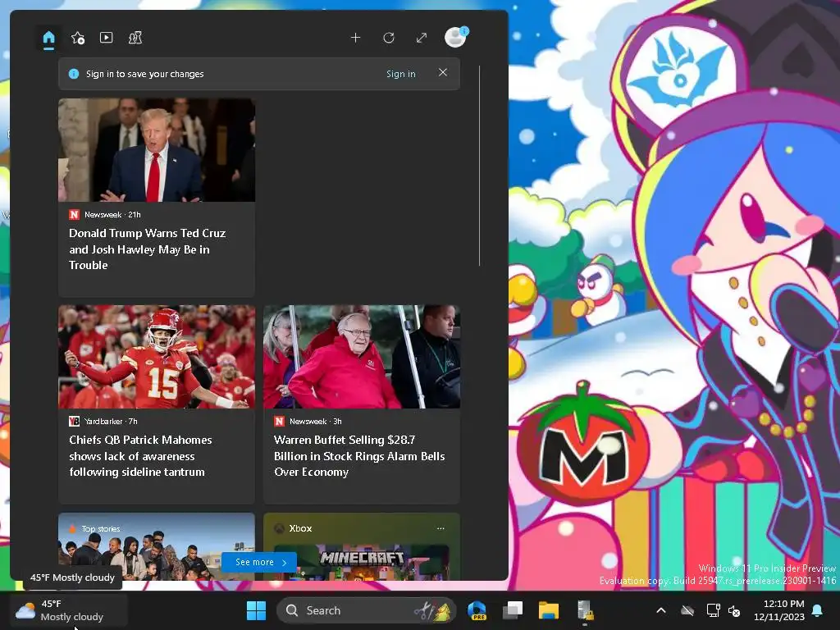Open the Windows Start menu
The width and height of the screenshot is (840, 630).
256,610
